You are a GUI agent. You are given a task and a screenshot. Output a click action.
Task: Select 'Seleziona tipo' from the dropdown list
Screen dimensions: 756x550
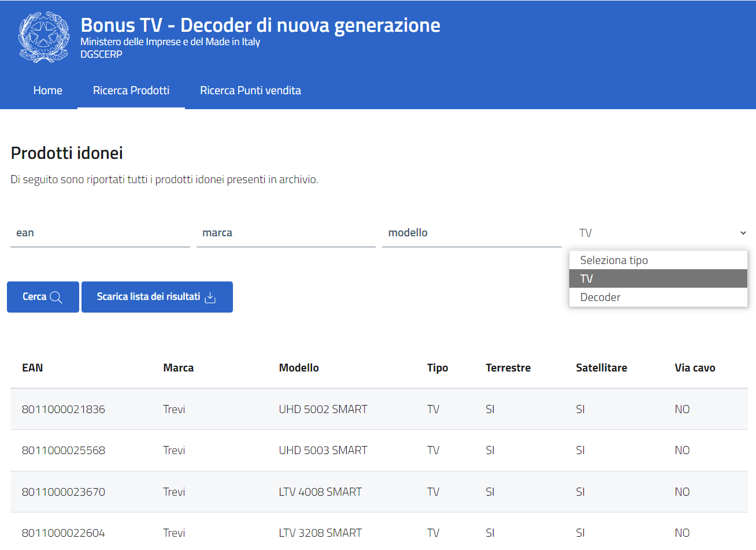(x=614, y=260)
